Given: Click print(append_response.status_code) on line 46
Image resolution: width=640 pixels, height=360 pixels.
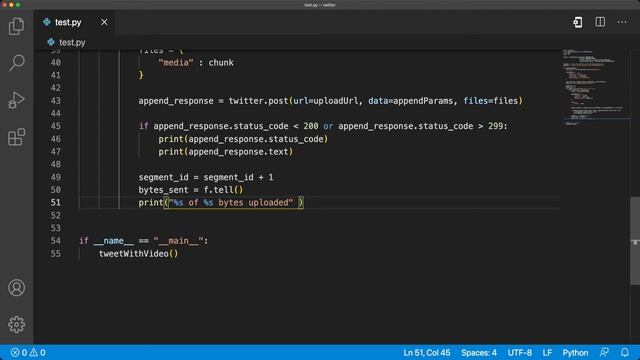Looking at the screenshot, I should click(x=243, y=139).
